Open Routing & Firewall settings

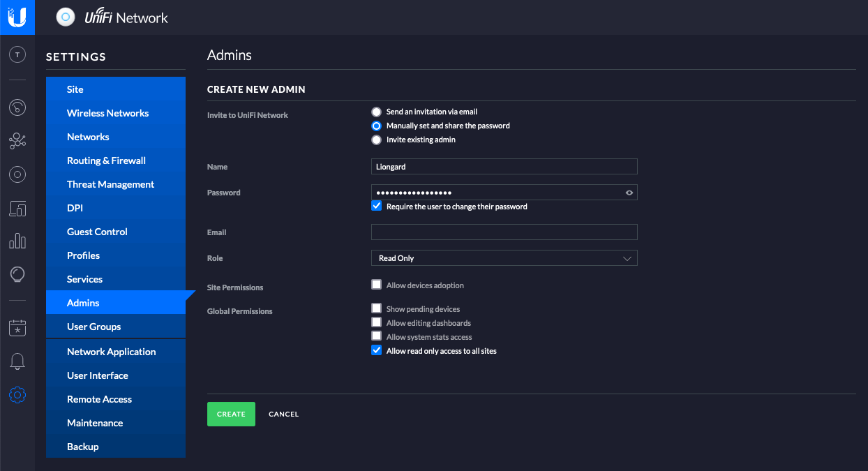pos(116,160)
